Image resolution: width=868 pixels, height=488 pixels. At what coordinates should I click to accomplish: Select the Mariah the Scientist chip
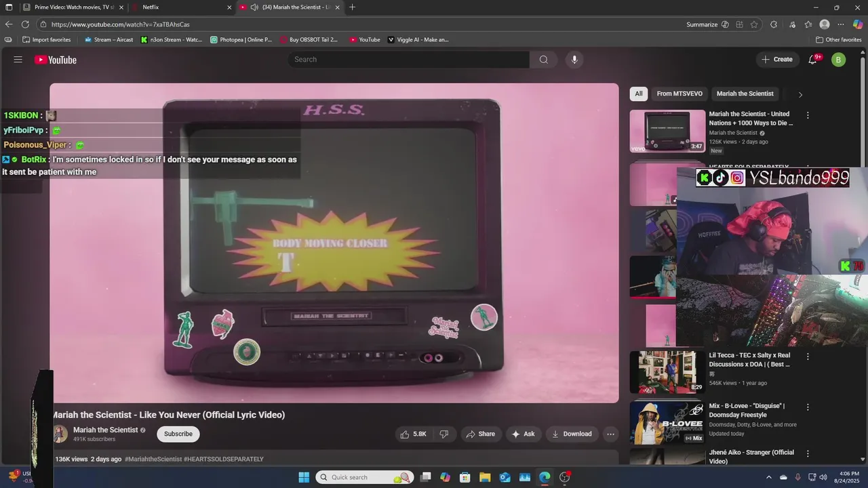point(745,94)
